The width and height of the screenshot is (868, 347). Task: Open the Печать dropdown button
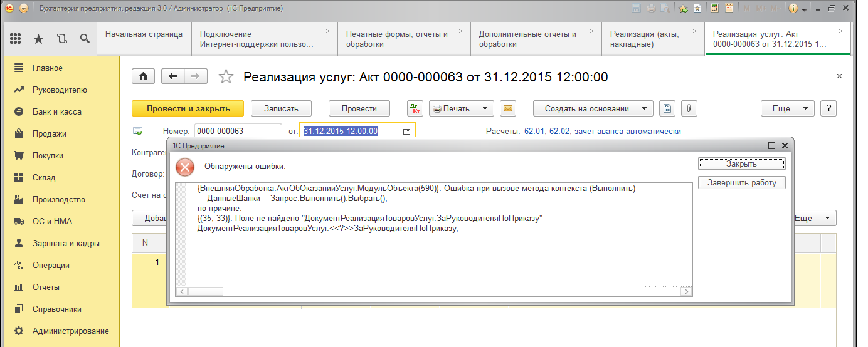pyautogui.click(x=462, y=108)
